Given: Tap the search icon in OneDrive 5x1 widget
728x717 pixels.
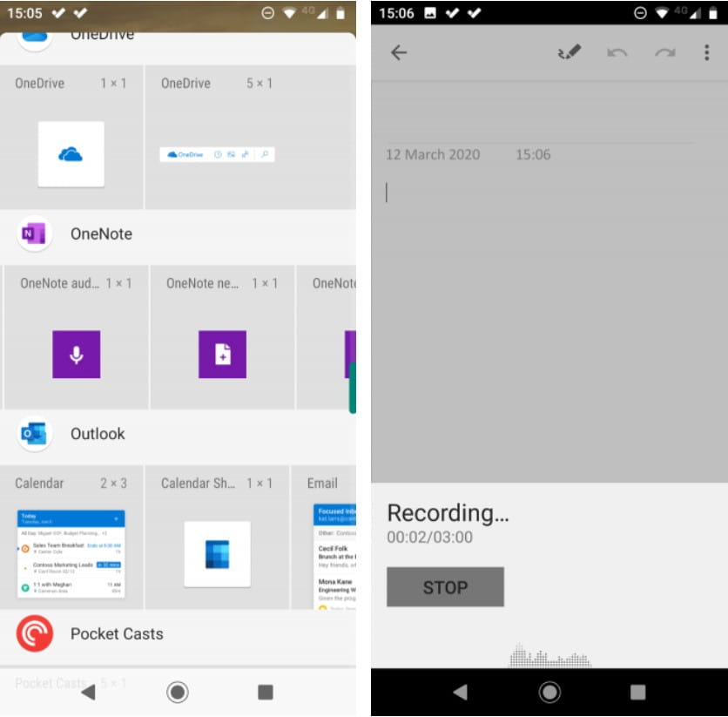Looking at the screenshot, I should [x=266, y=154].
